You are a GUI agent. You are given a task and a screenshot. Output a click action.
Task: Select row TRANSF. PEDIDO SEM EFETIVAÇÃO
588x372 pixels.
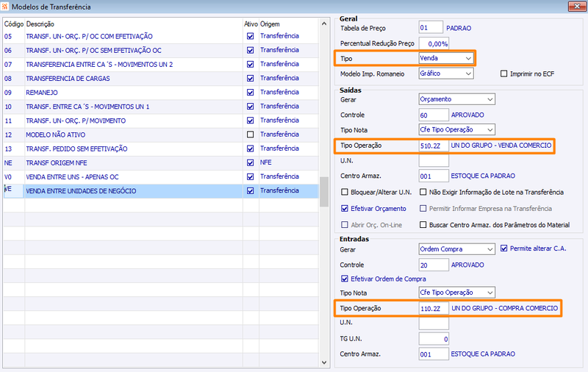(160, 149)
